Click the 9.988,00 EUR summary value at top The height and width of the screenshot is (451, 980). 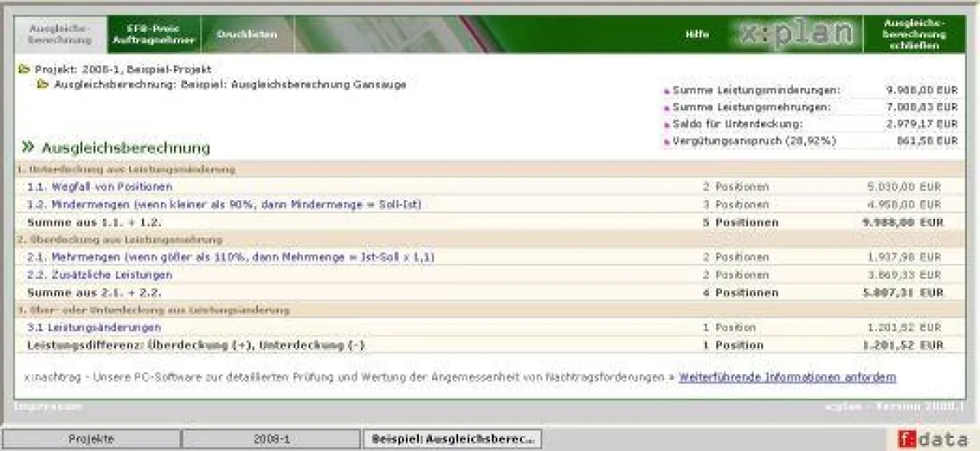point(922,90)
